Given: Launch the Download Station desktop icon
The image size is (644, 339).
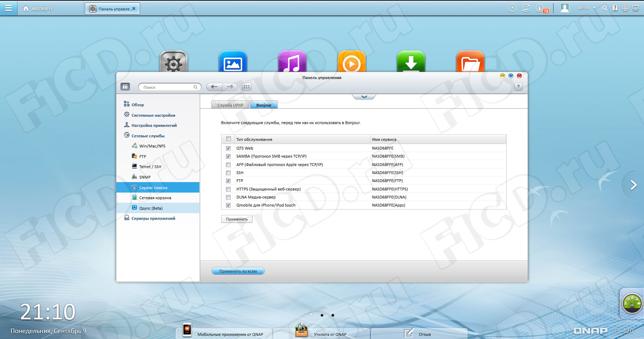Looking at the screenshot, I should [411, 62].
